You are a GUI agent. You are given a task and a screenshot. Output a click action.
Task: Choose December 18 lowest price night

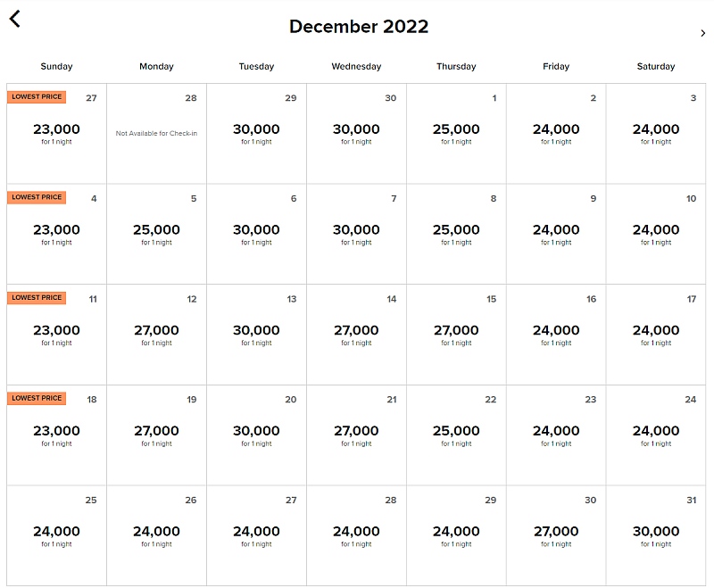[56, 435]
